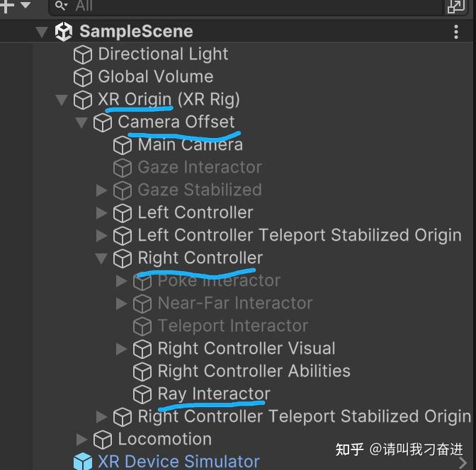Click the Main Camera cube icon
This screenshot has height=470, width=476.
click(123, 145)
